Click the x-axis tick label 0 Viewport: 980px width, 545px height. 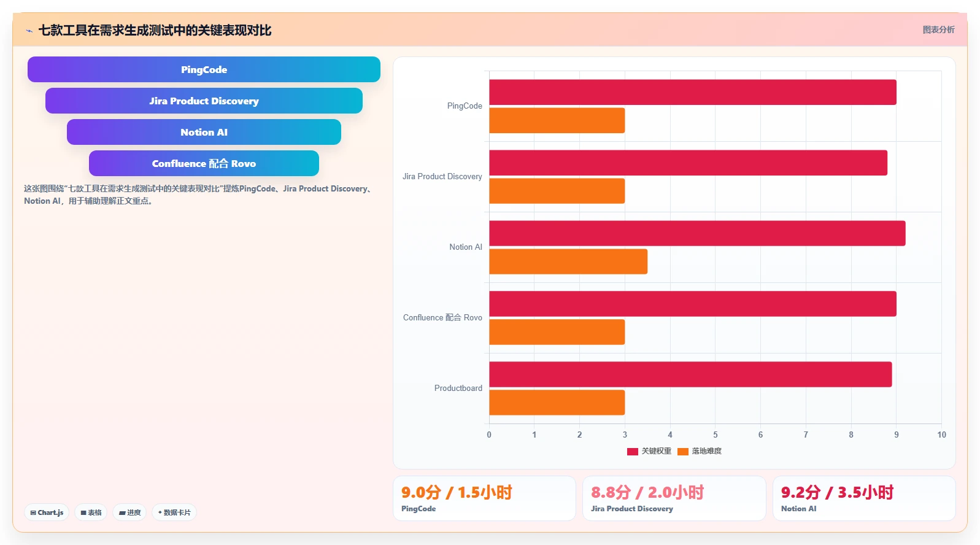pyautogui.click(x=489, y=435)
